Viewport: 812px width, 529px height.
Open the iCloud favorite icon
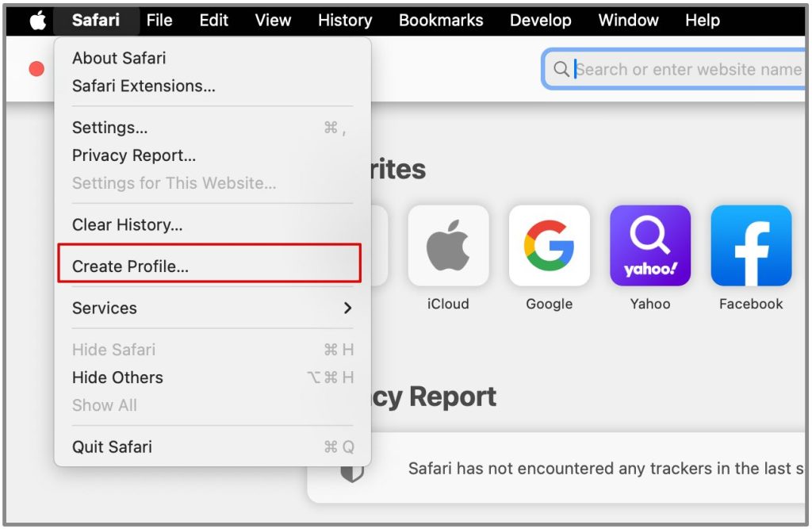(448, 246)
